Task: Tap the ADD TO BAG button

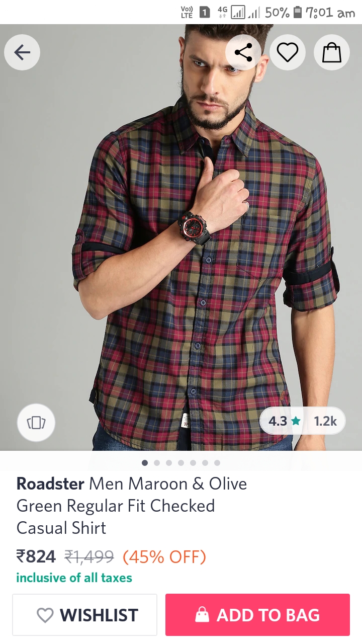Action: (x=257, y=615)
